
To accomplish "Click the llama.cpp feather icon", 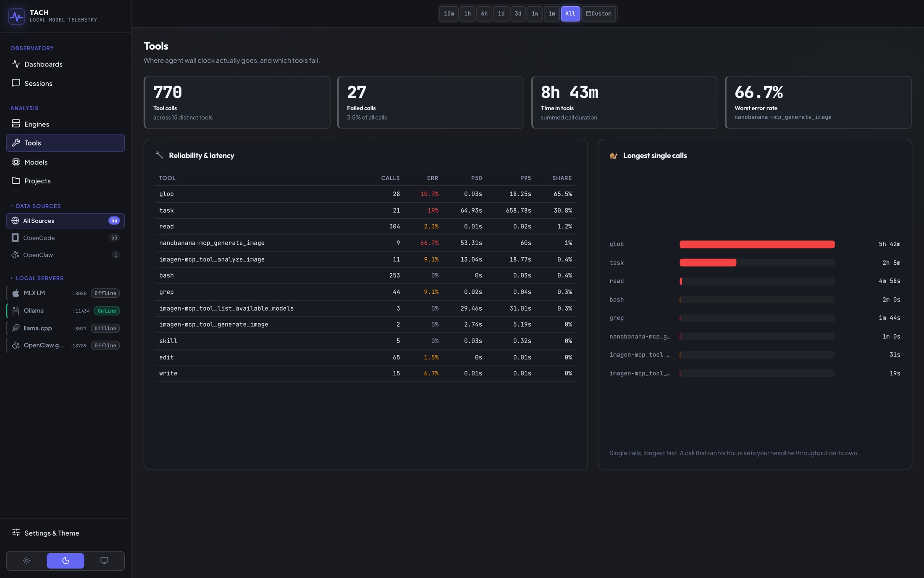I will 16,328.
